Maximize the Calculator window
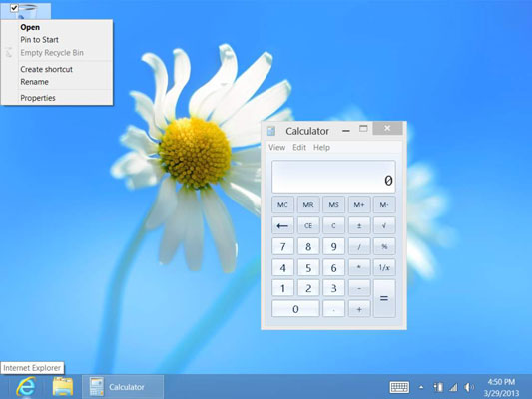532x399 pixels. (x=363, y=129)
